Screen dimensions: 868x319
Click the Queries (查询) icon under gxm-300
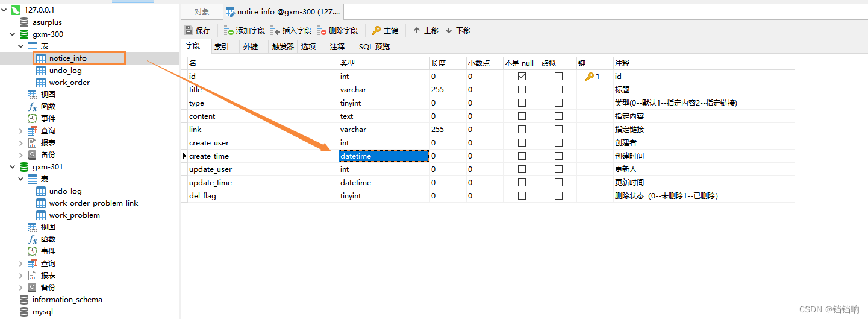click(33, 131)
